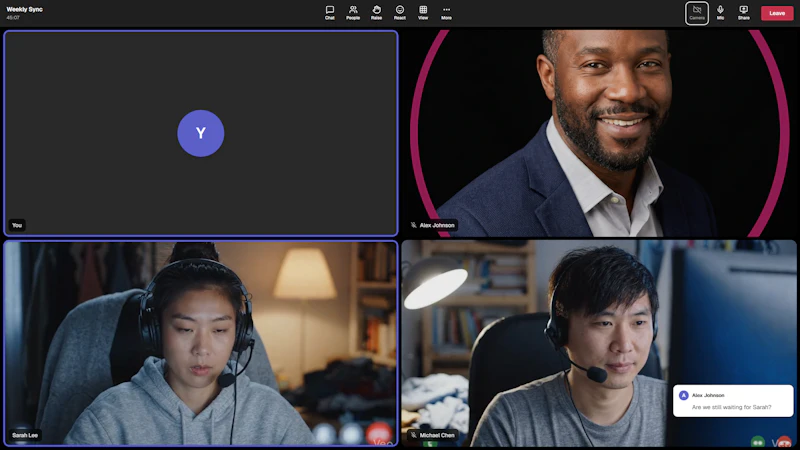Click the You name label

17,225
